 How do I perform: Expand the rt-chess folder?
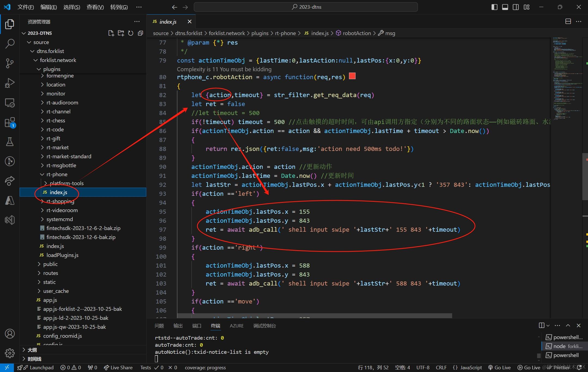83,120
